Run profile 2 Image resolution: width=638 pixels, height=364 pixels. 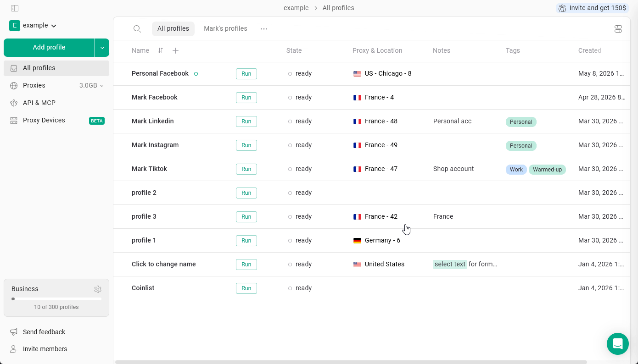246,193
